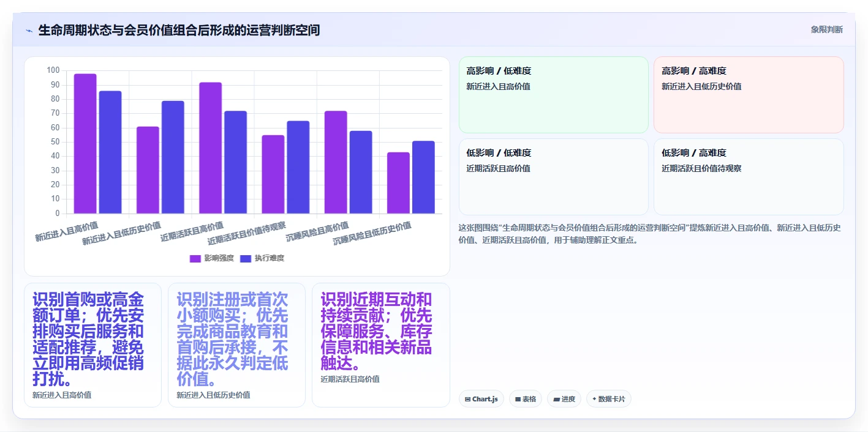Click the purple bar for 近期活跃且高价值
This screenshot has height=432, width=868.
[210, 148]
